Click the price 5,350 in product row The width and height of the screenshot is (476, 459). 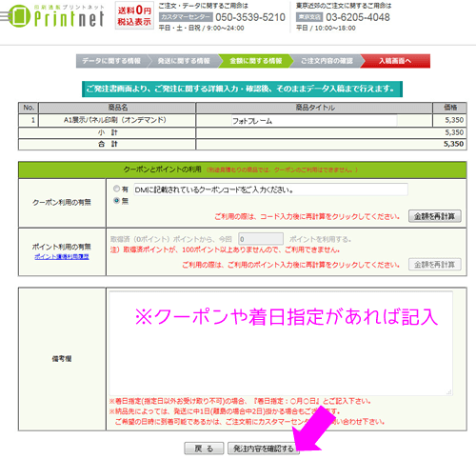pyautogui.click(x=454, y=120)
